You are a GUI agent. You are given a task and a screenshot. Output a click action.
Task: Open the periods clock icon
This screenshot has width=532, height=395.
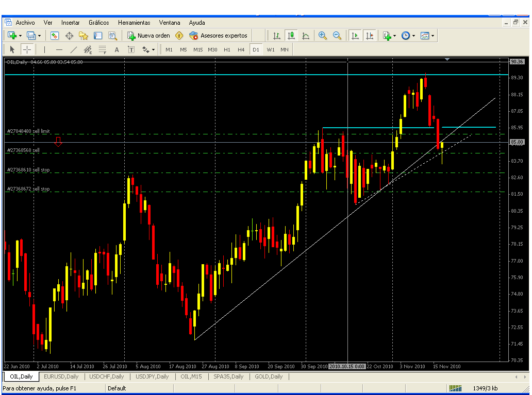point(406,36)
